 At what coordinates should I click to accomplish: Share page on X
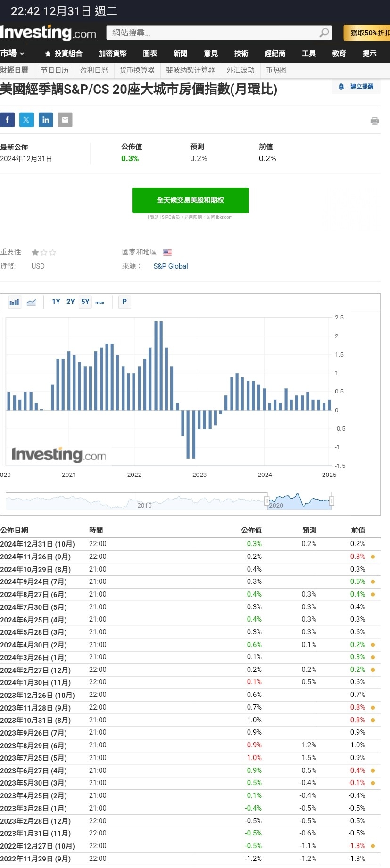point(26,120)
